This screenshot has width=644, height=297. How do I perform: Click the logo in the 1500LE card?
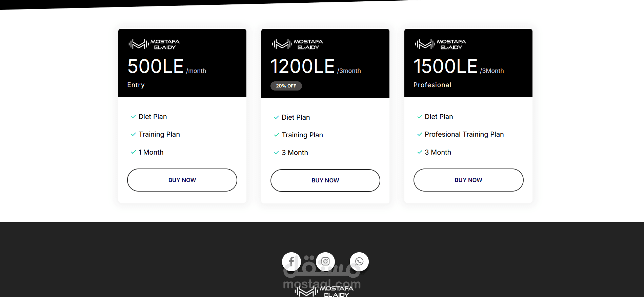(x=440, y=44)
